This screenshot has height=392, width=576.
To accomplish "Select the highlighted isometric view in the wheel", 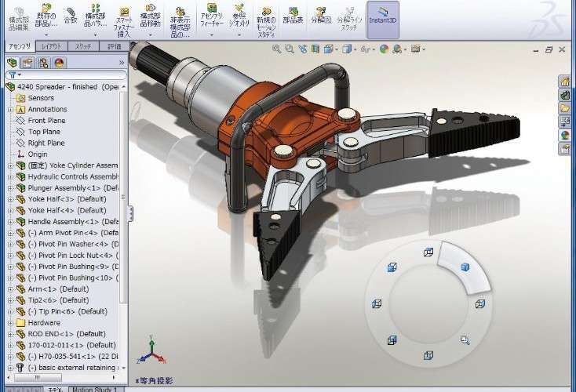I will (x=465, y=267).
